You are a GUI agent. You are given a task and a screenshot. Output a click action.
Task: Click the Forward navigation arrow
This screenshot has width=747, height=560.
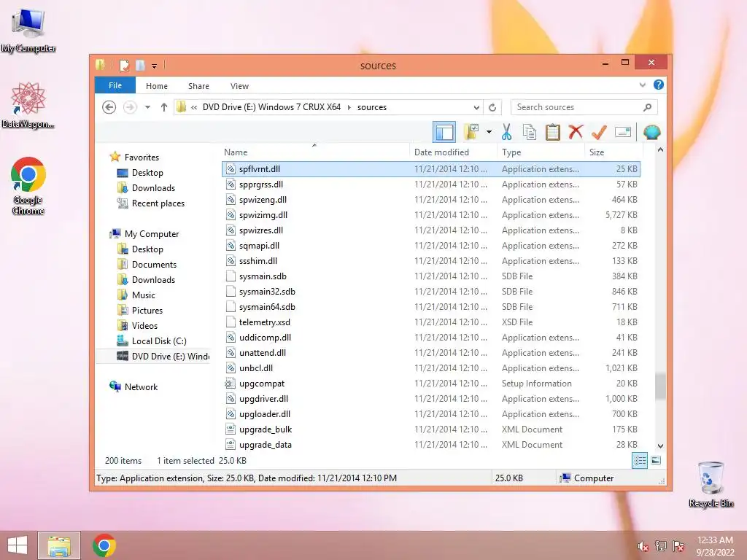(x=130, y=107)
